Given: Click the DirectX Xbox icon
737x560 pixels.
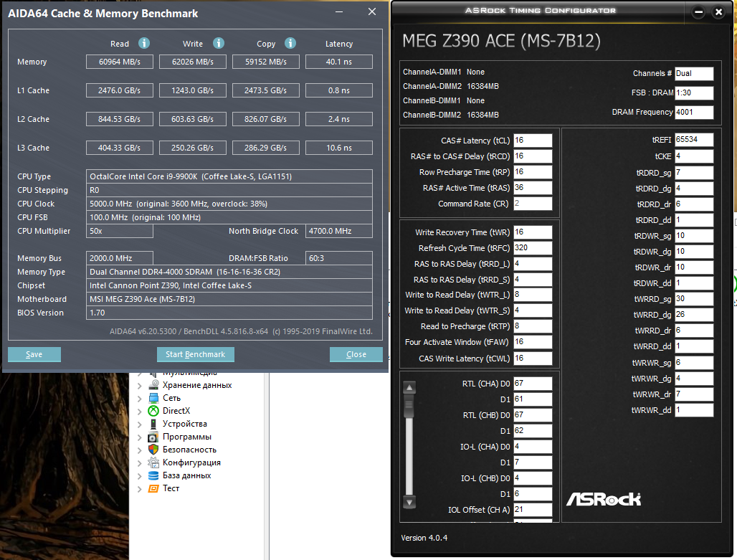Looking at the screenshot, I should coord(153,410).
